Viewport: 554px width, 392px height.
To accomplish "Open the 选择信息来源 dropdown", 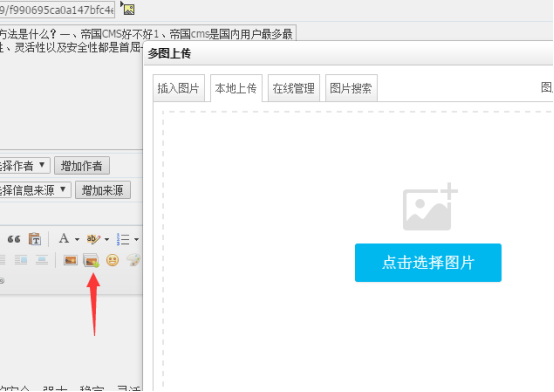I will 35,190.
